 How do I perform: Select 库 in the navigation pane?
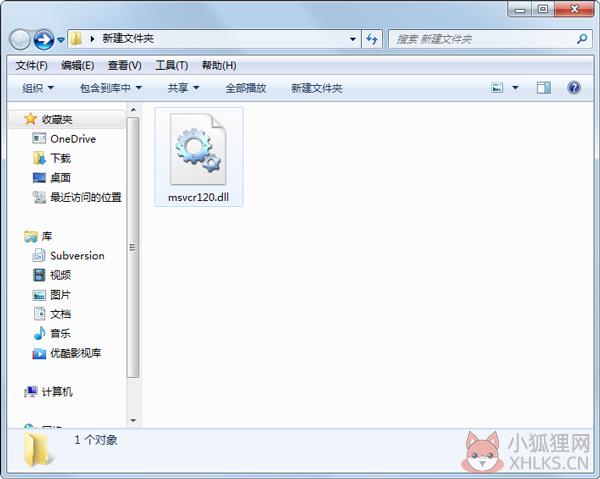point(47,236)
